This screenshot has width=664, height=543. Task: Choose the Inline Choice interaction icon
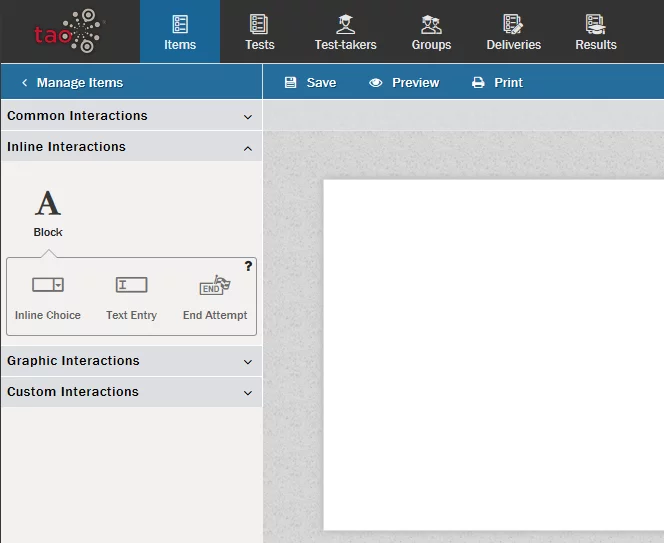48,285
